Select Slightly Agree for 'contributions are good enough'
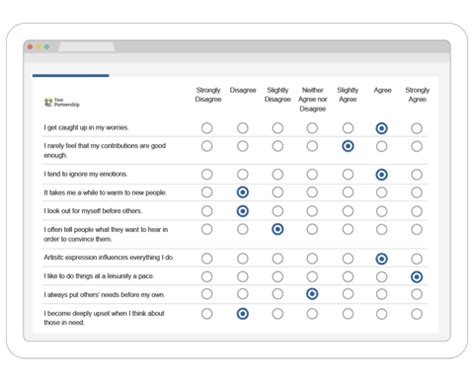474x385 pixels. click(348, 146)
